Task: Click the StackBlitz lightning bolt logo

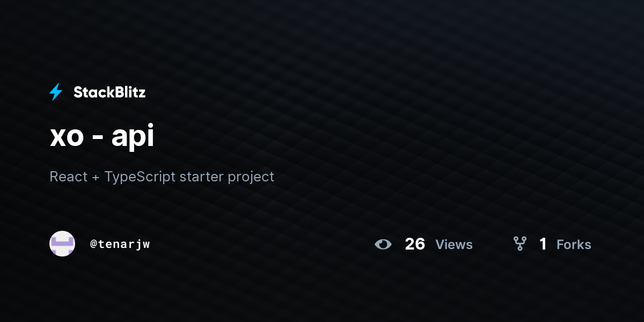Action: pos(56,92)
